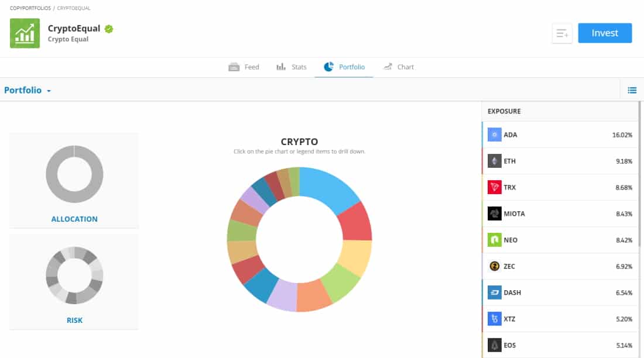
Task: Click the lavender bottom pie slice
Action: 284,294
